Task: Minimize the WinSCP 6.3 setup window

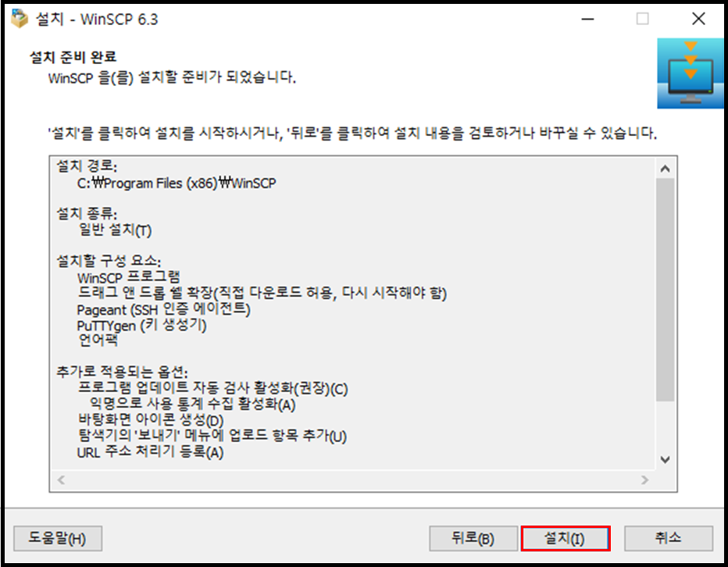Action: [587, 19]
